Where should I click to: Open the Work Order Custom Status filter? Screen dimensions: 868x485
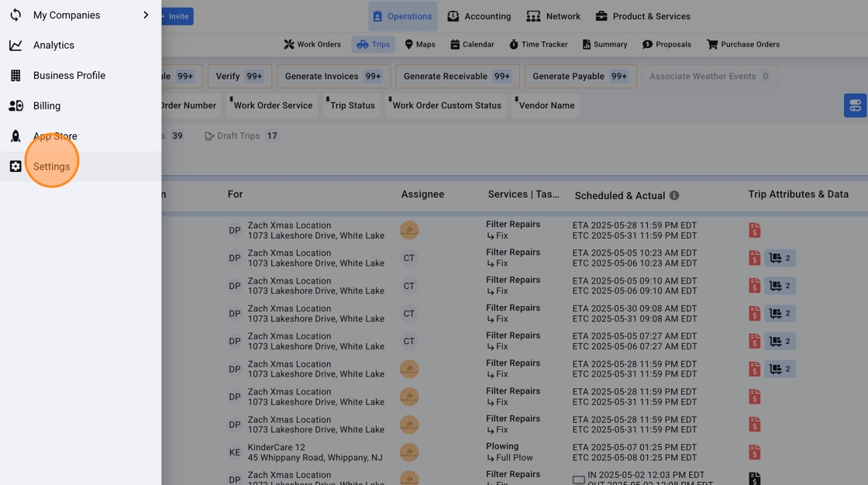tap(446, 105)
